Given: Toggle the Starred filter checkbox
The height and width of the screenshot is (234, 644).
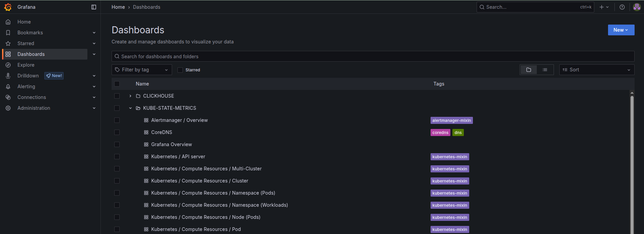Looking at the screenshot, I should 180,70.
